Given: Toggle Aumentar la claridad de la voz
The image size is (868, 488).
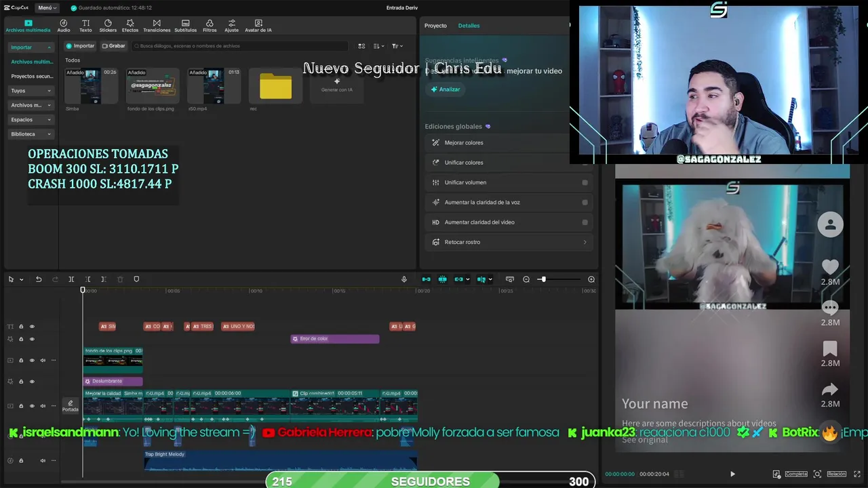Looking at the screenshot, I should pyautogui.click(x=585, y=202).
